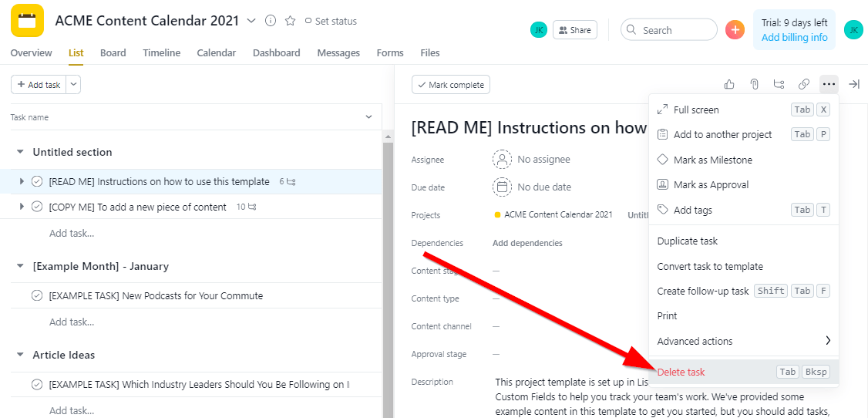
Task: Go to the Dashboard tab
Action: pyautogui.click(x=277, y=53)
